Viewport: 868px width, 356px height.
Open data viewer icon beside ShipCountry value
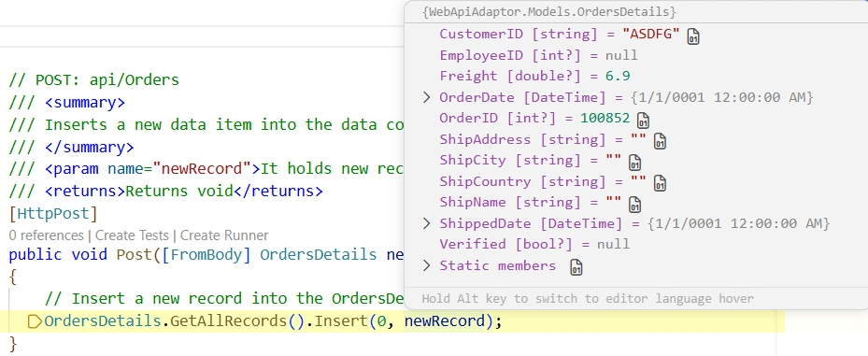pyautogui.click(x=660, y=183)
